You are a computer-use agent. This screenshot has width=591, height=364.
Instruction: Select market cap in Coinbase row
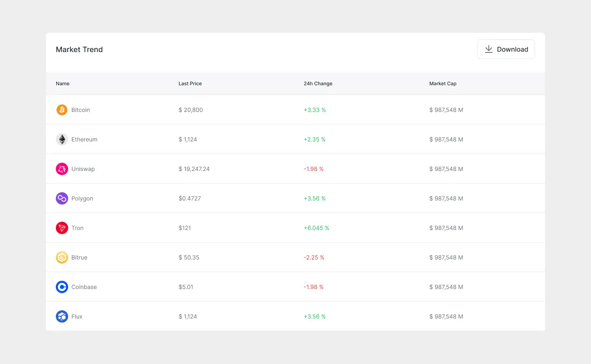click(446, 287)
